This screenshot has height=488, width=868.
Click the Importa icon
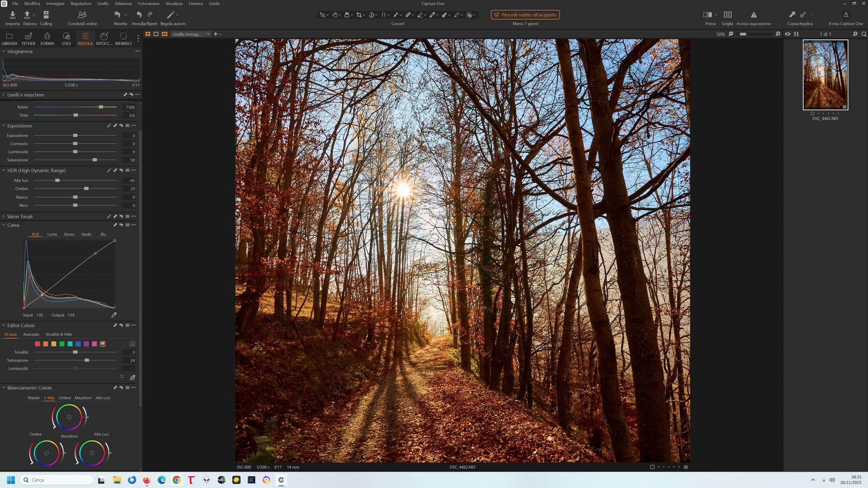pyautogui.click(x=12, y=15)
